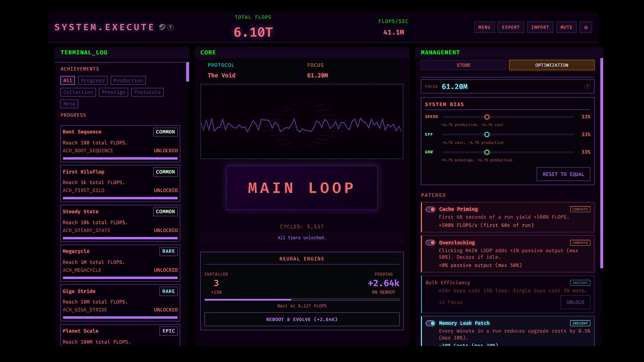Switch to the STORE tab

[x=463, y=65]
